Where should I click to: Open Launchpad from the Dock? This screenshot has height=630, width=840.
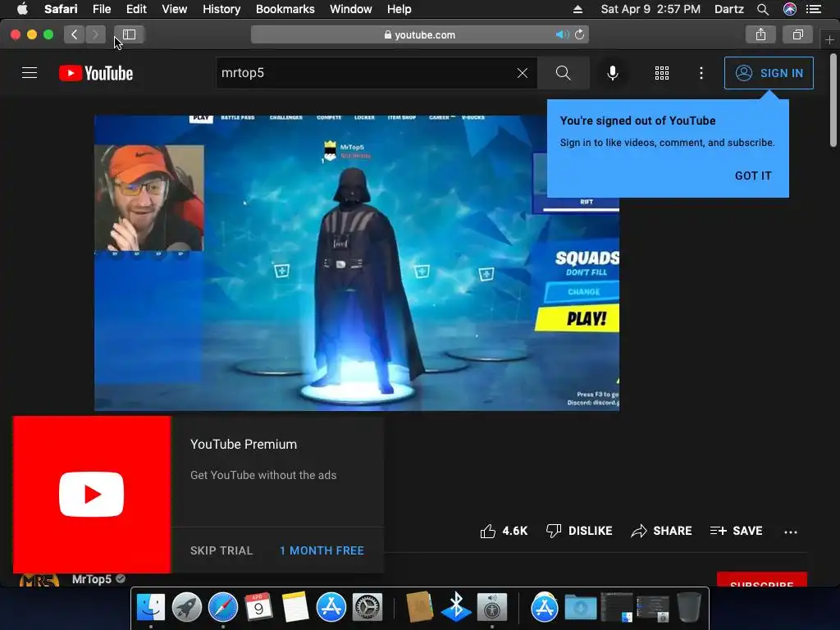click(186, 608)
